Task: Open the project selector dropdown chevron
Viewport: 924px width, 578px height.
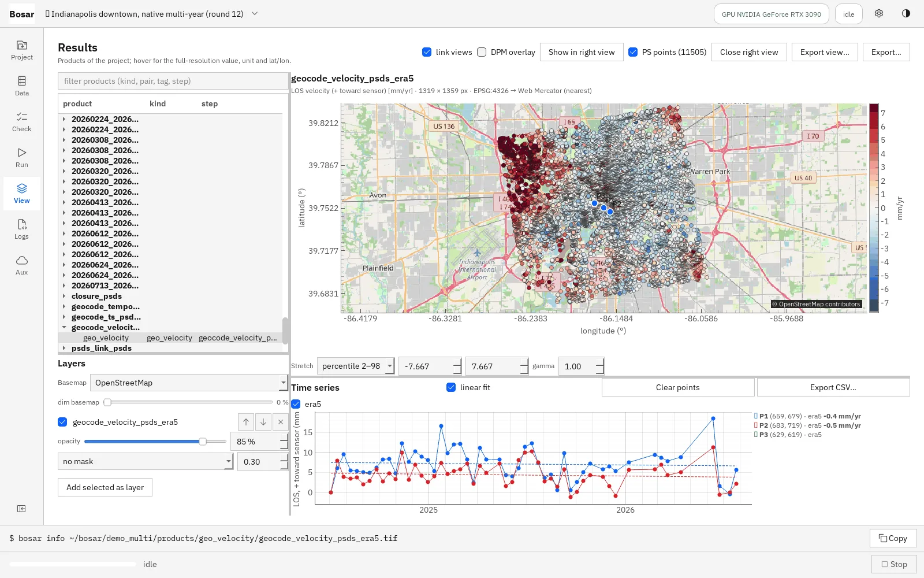Action: [x=255, y=14]
